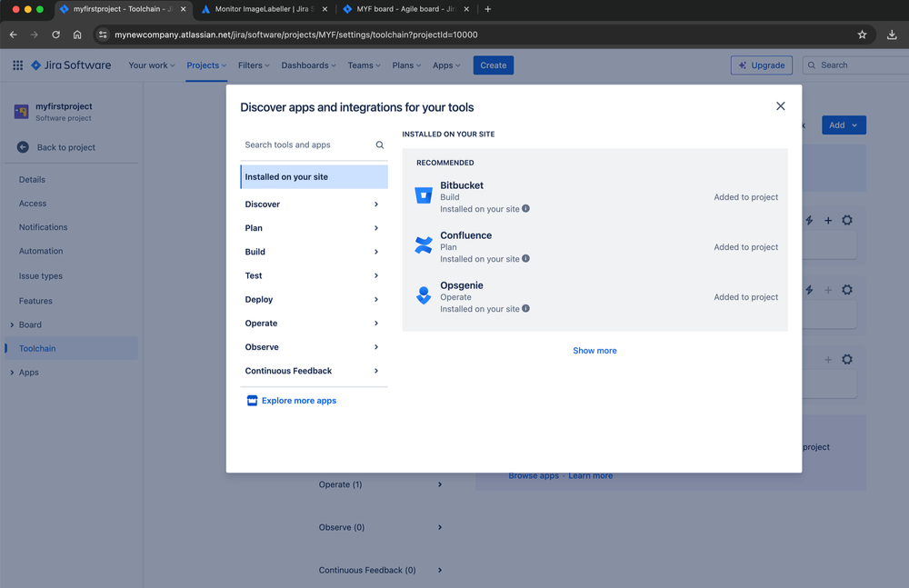The image size is (909, 588).
Task: Open browser downloads icon
Action: 892,35
